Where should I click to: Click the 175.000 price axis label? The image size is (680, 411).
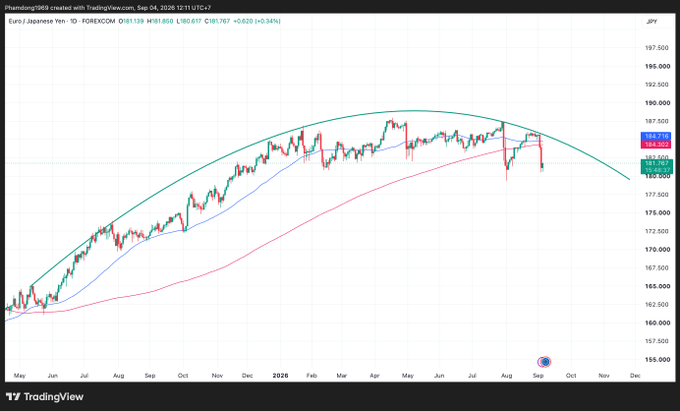(657, 213)
